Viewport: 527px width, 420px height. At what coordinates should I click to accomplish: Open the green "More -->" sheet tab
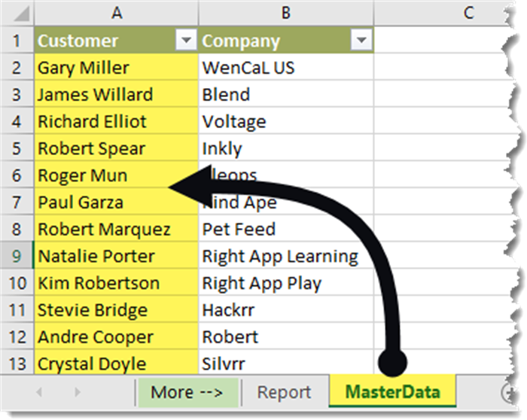pyautogui.click(x=187, y=392)
